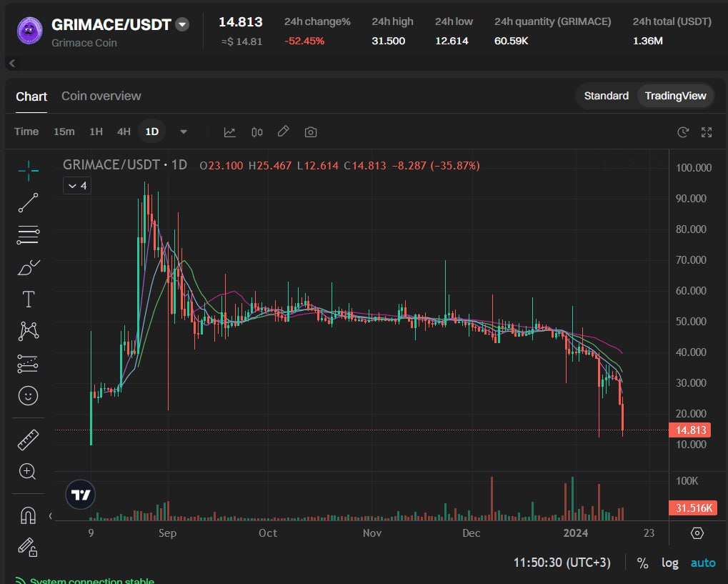This screenshot has height=584, width=728.
Task: Click the chart reset refresh icon
Action: point(682,132)
